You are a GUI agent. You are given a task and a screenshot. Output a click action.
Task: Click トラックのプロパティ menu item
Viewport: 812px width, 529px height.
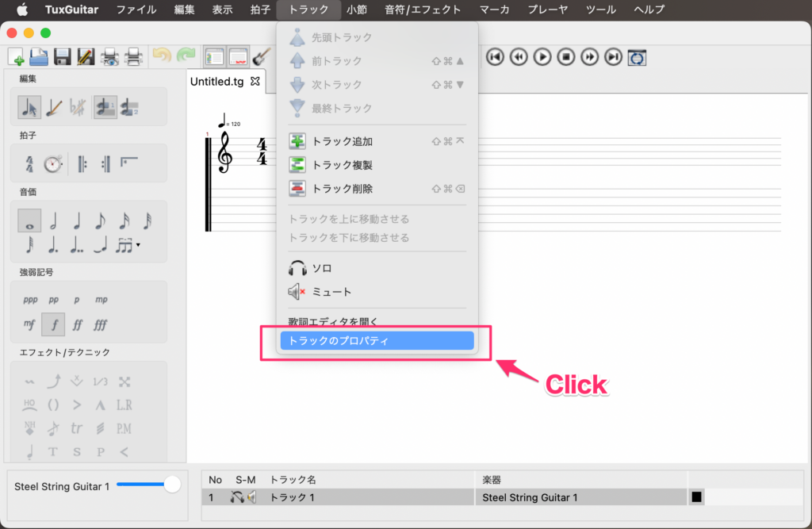click(x=377, y=341)
